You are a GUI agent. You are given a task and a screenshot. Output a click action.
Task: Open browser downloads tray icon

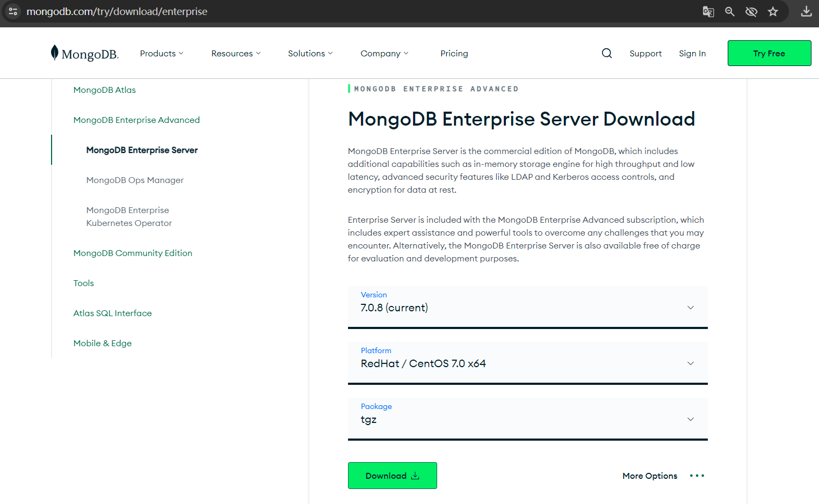click(x=806, y=11)
